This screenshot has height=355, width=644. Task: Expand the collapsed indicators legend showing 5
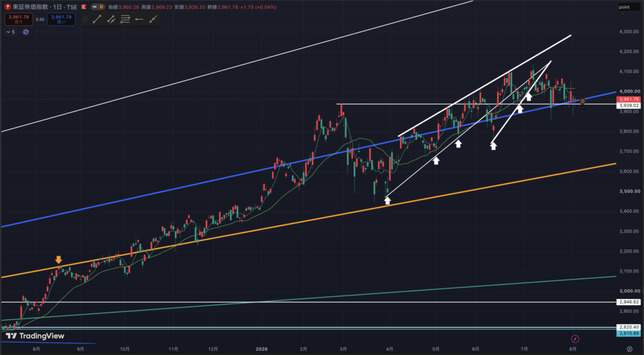11,32
